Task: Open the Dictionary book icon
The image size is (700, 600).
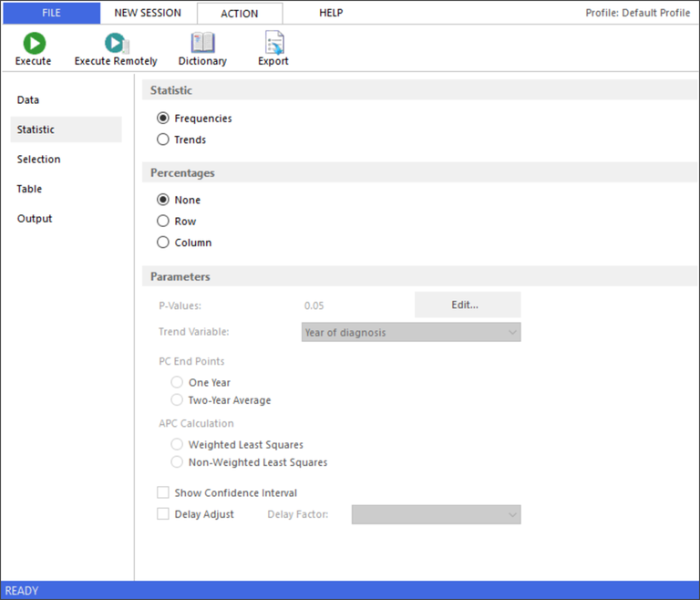Action: click(202, 43)
